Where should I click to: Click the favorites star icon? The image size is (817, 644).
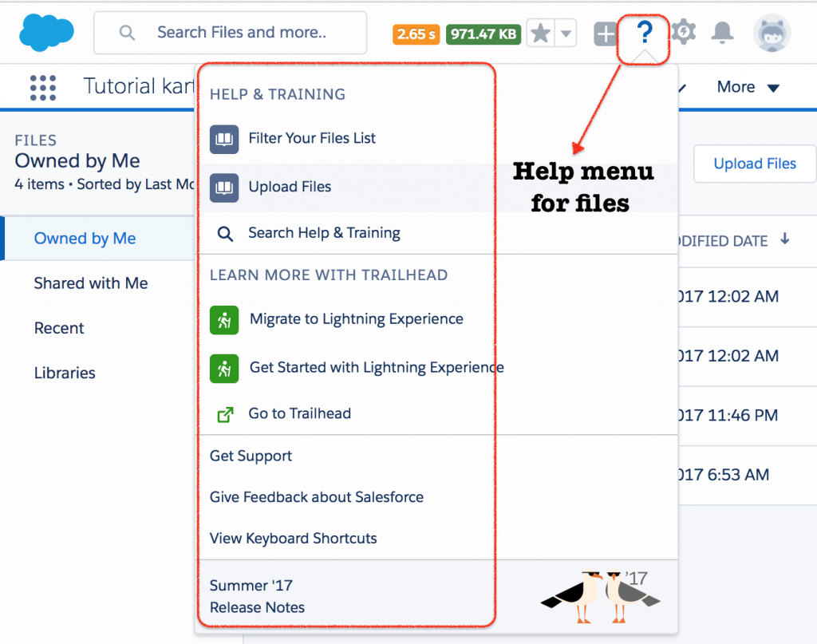540,34
